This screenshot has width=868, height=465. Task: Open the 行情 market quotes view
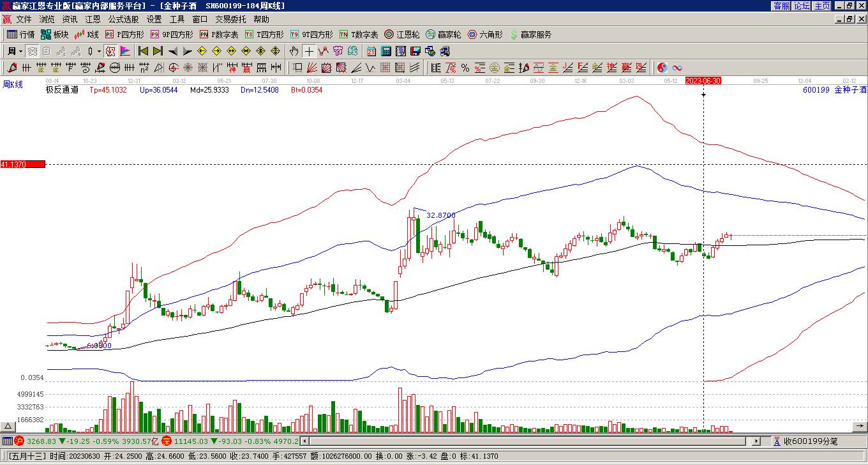(21, 34)
